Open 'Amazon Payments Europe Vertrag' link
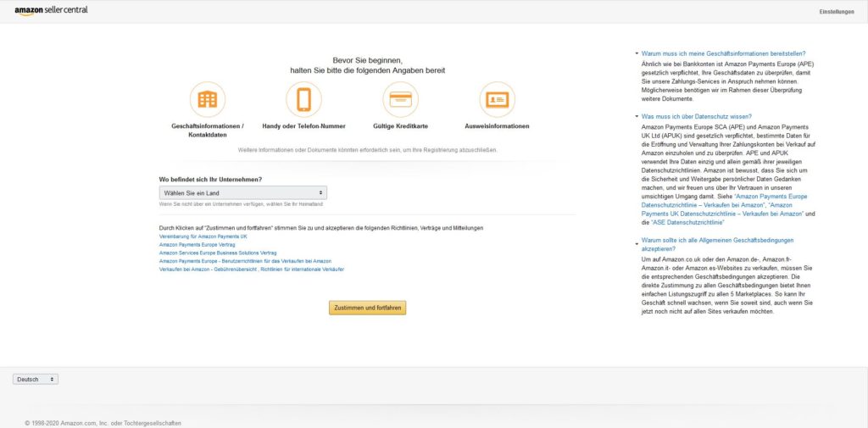The image size is (868, 428). pos(197,244)
